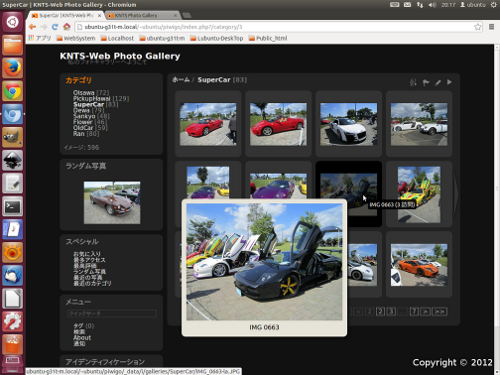Open the ubuntu-g31t-m bookmark folder
This screenshot has height=375, width=500.
click(x=162, y=38)
